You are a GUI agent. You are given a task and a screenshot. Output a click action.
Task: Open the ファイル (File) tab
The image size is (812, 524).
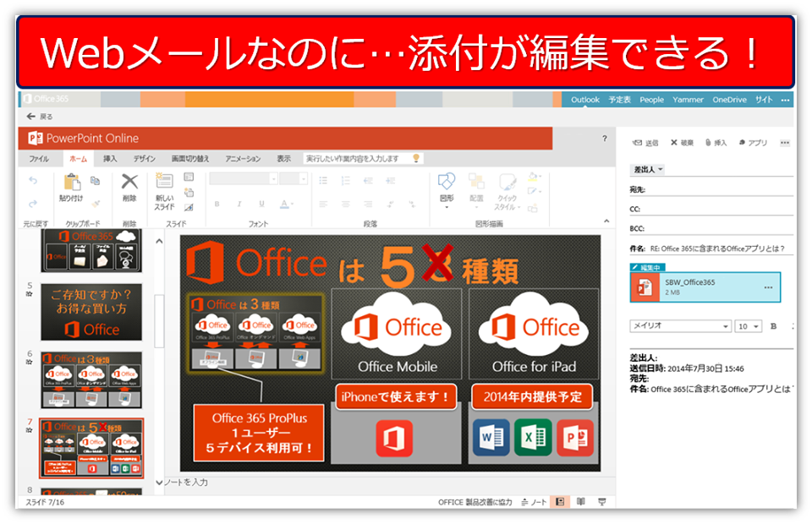39,159
